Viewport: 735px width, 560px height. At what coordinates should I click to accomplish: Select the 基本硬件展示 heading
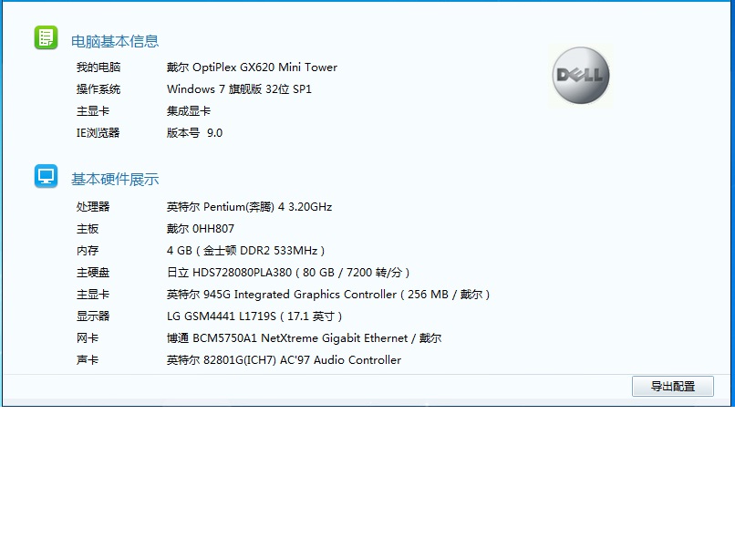pos(115,179)
